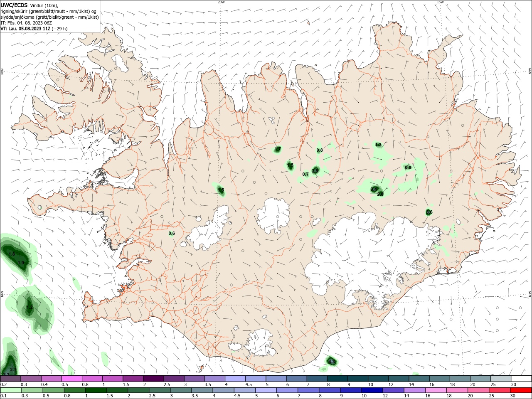Viewport: 532px width, 399px height.
Task: Select the crimson 25–30 swatch in bottom legend row
Action: click(x=500, y=390)
